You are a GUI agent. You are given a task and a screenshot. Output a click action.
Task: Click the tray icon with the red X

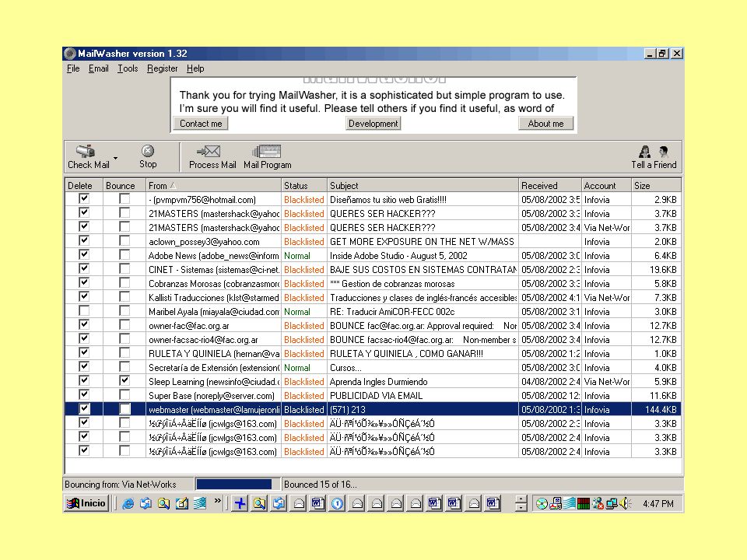[598, 503]
